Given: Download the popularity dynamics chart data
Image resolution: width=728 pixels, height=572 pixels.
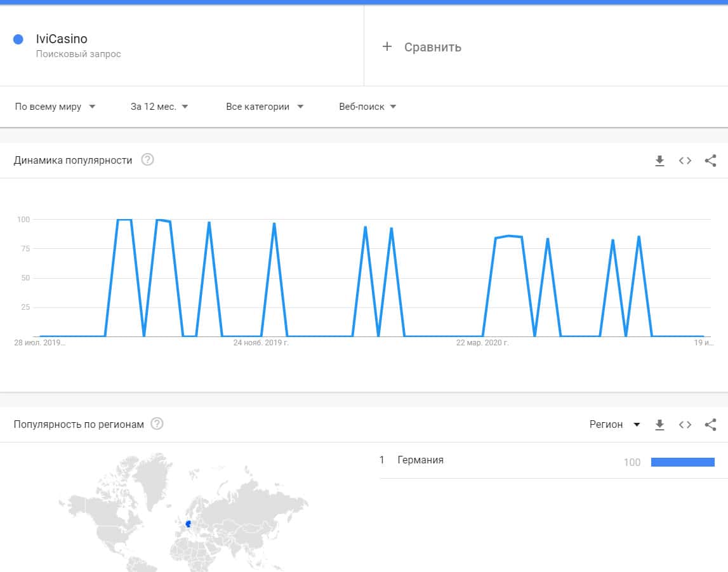Looking at the screenshot, I should coord(659,161).
